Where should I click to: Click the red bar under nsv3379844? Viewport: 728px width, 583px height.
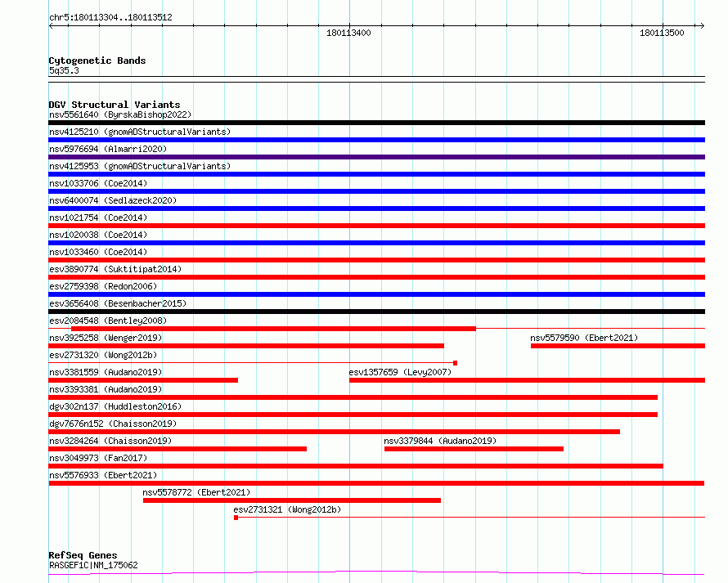(x=474, y=449)
